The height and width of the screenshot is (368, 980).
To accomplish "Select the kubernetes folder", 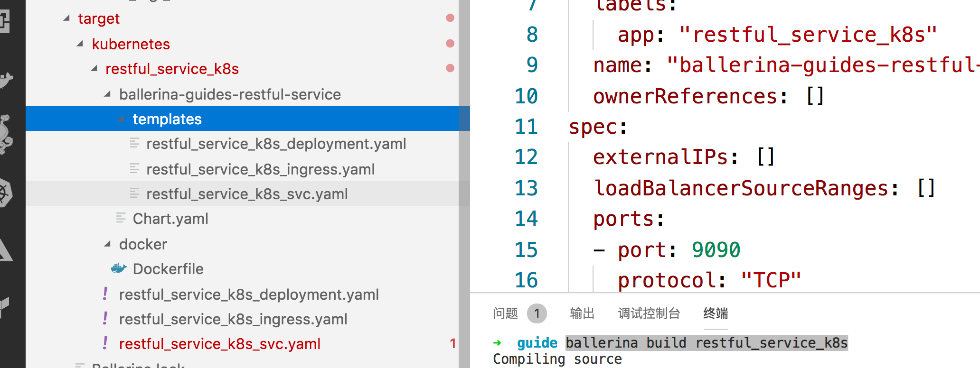I will [131, 44].
